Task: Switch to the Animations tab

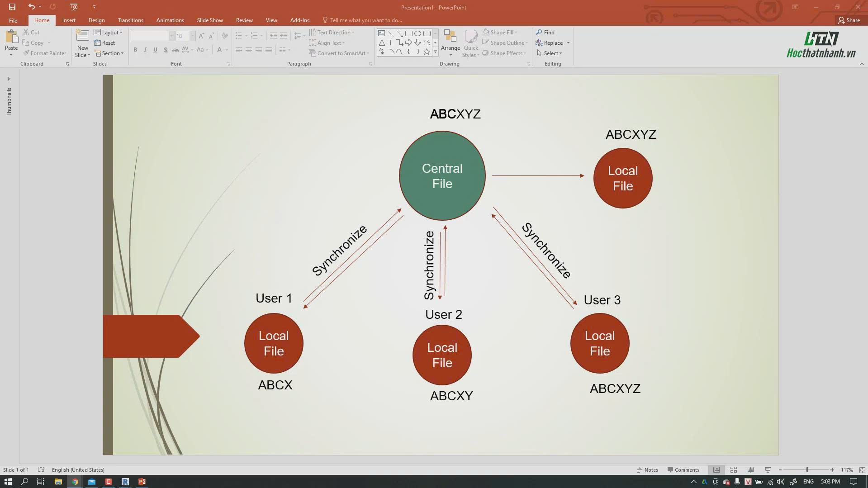Action: tap(170, 20)
